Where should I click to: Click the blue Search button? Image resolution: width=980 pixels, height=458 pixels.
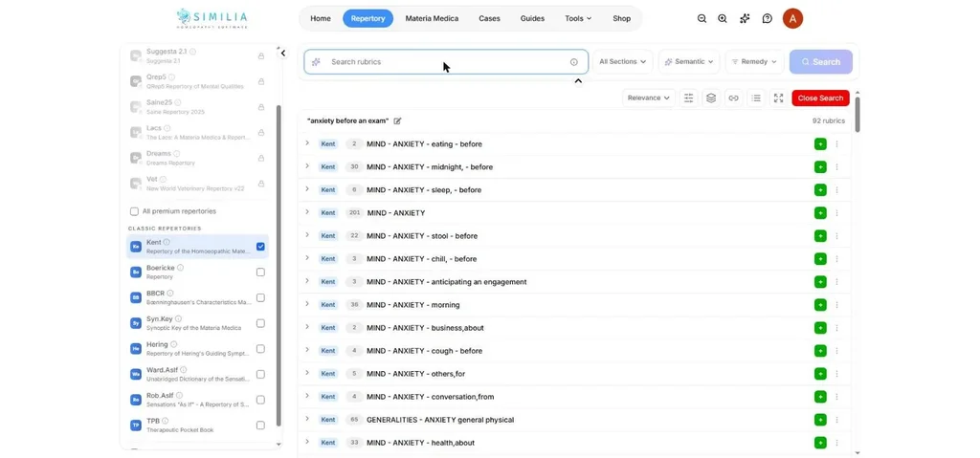click(820, 62)
